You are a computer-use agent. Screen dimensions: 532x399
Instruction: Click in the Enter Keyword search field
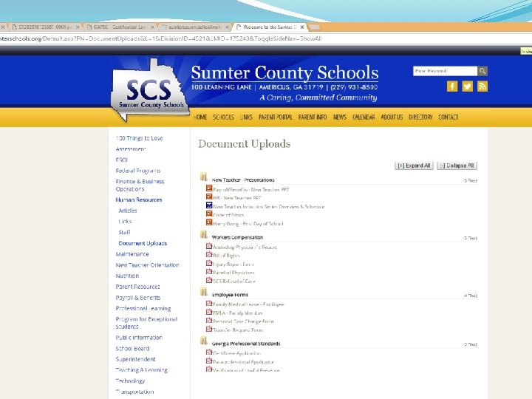445,71
